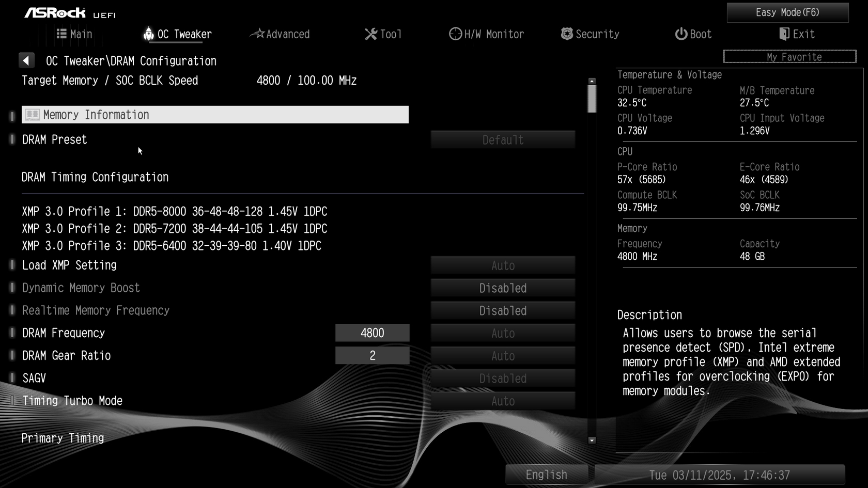Screen dimensions: 868x488
Task: Open the DRAM Frequency Auto dropdown
Action: point(503,334)
